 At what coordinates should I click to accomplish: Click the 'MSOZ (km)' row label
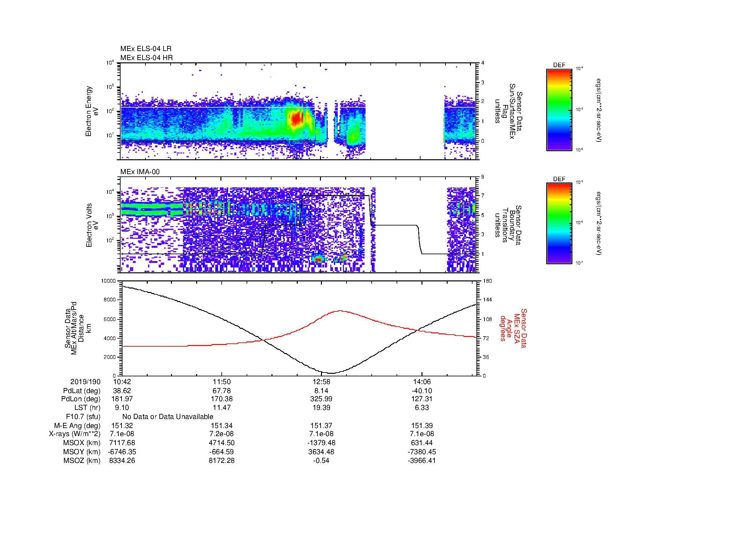(82, 461)
